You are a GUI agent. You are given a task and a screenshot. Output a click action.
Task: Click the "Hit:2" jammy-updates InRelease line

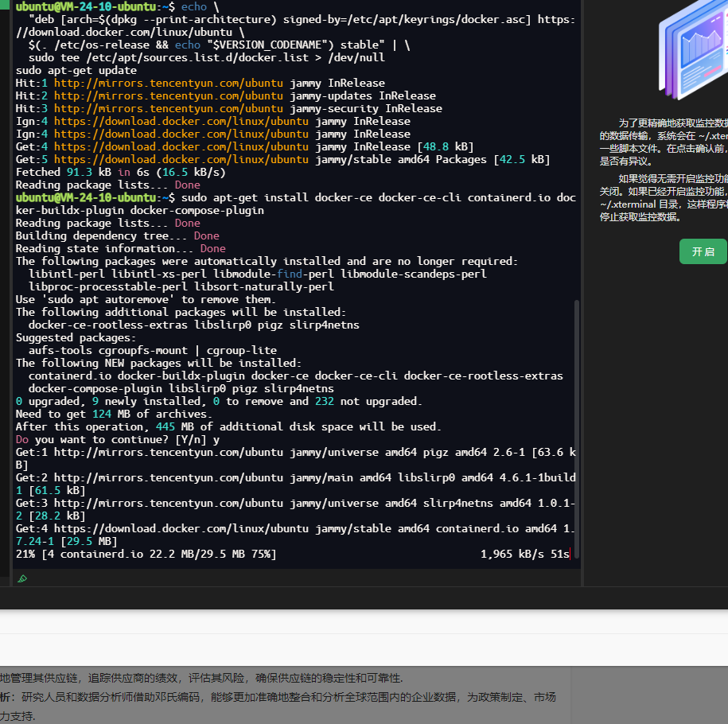[226, 95]
